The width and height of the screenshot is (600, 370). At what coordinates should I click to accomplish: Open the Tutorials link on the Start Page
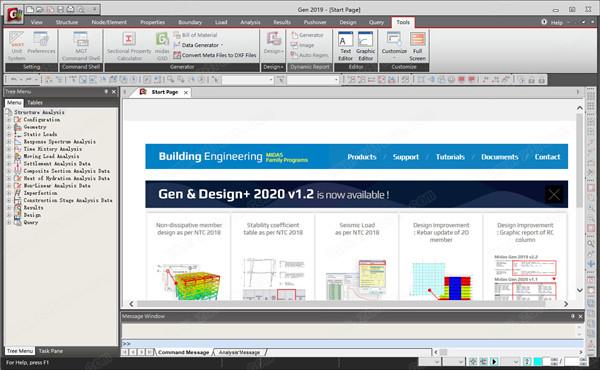(x=450, y=157)
